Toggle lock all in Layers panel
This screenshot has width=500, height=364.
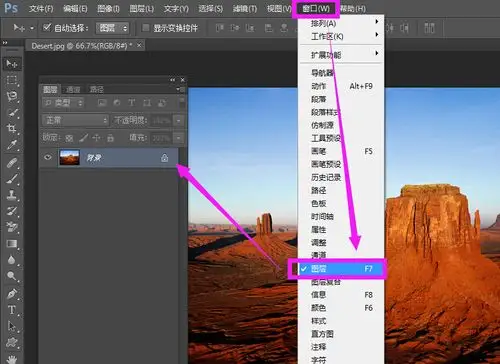[x=110, y=137]
